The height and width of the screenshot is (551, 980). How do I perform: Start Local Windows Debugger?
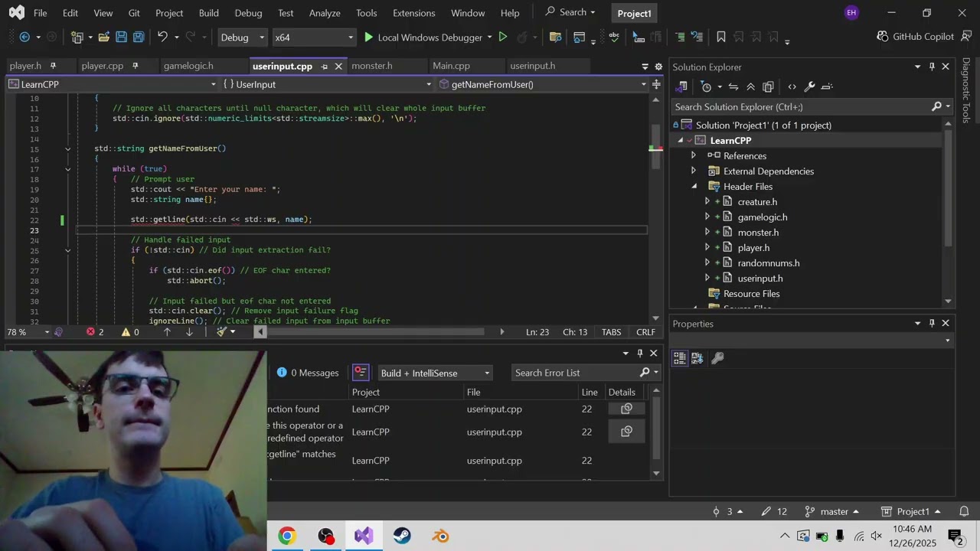[422, 37]
